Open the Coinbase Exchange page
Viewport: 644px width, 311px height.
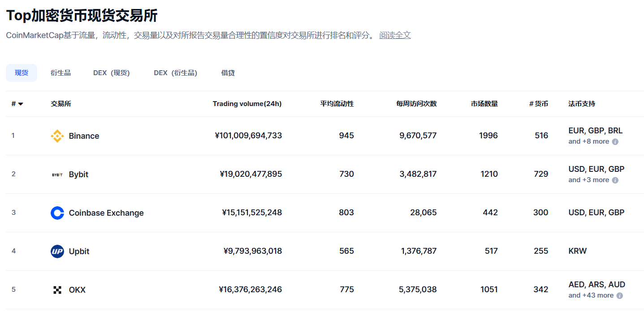[106, 213]
